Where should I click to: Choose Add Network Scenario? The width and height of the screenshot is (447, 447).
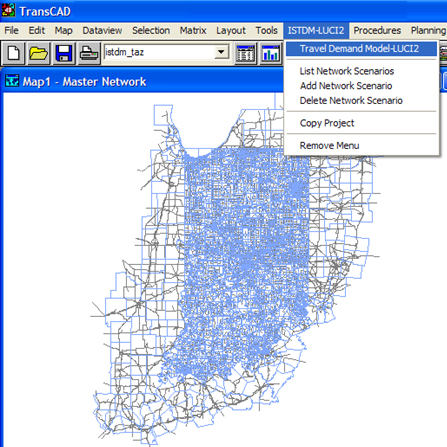(x=346, y=86)
